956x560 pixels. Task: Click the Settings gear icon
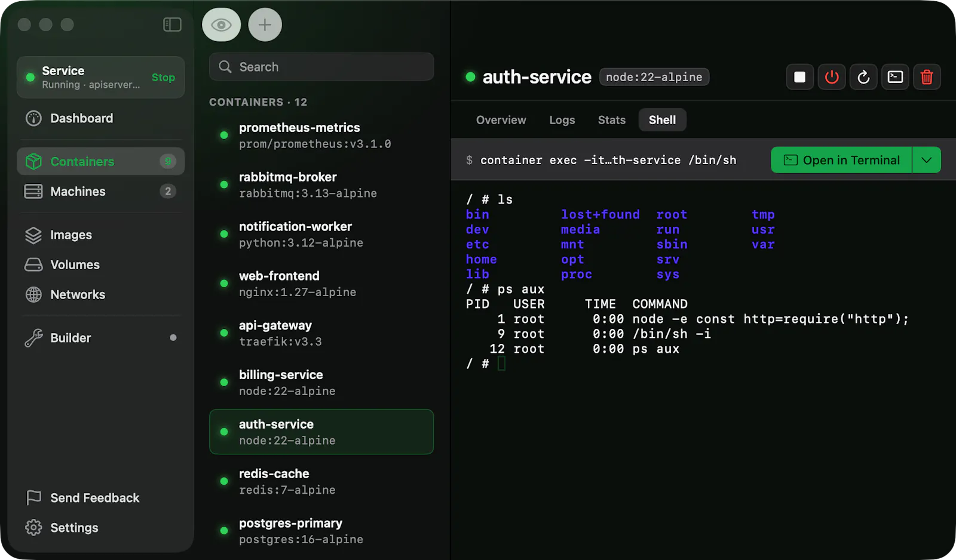[x=33, y=528]
